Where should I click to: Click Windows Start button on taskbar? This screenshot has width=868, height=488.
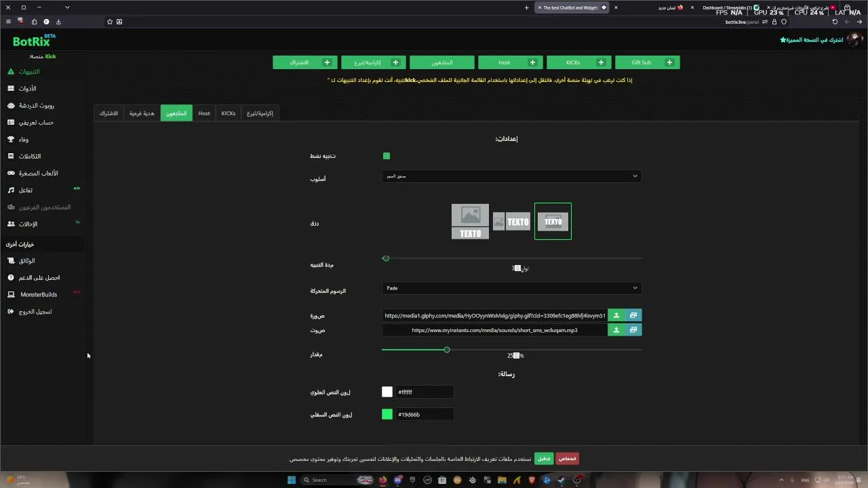(292, 480)
